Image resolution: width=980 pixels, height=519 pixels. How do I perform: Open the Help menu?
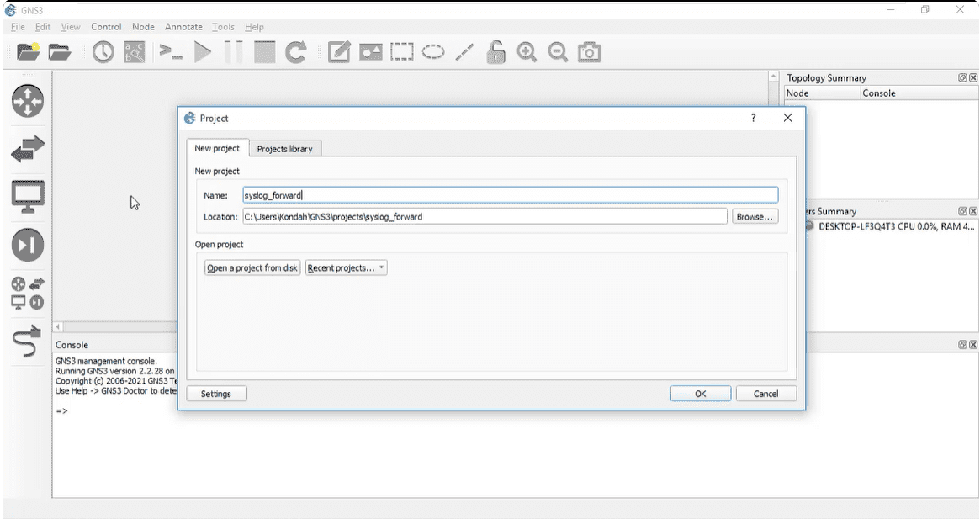pos(254,27)
